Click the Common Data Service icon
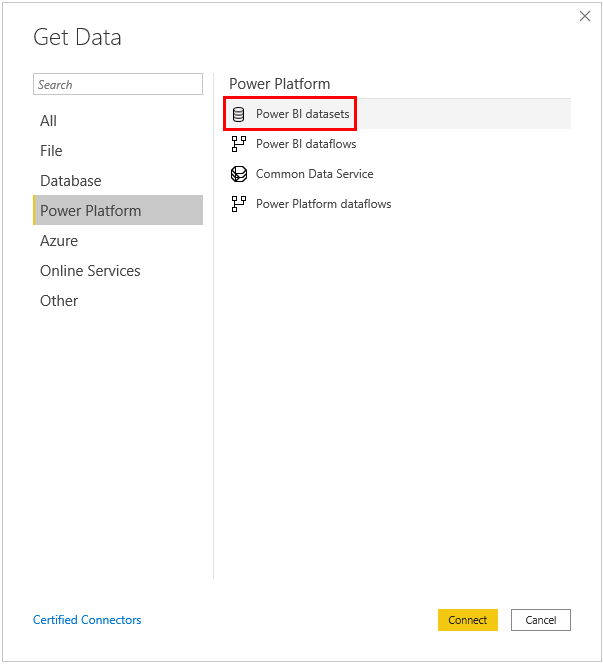 (239, 174)
